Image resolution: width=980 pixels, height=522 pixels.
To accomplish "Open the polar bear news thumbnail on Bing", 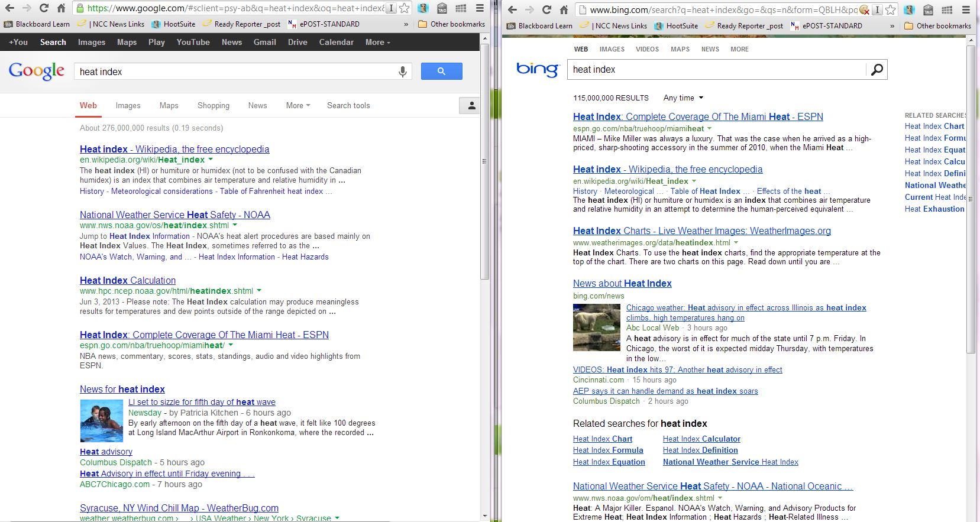I will pyautogui.click(x=597, y=328).
